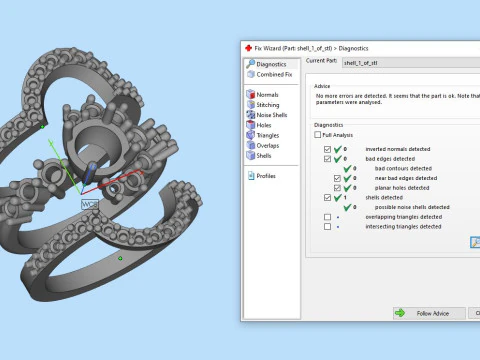Open the Combined Fix page

tap(270, 74)
